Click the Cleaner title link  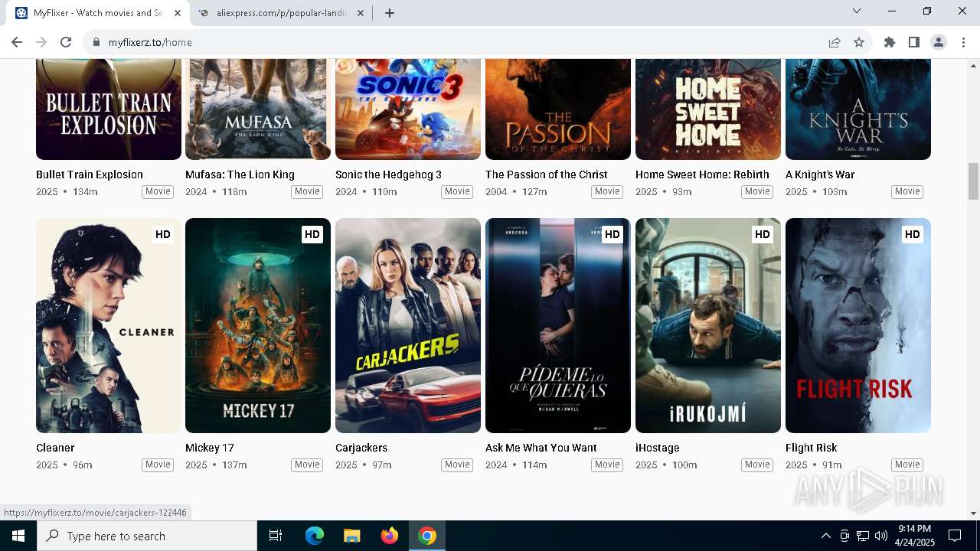(x=55, y=448)
